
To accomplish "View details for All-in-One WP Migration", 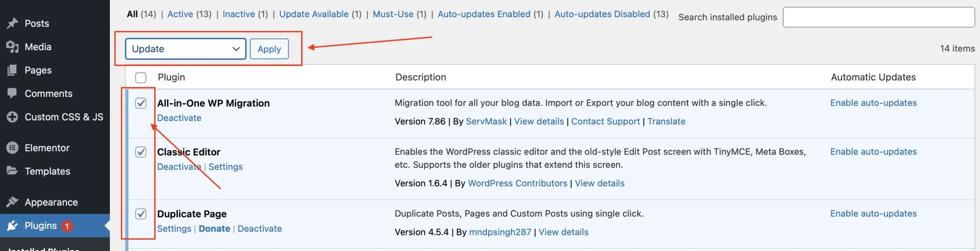I will click(539, 121).
